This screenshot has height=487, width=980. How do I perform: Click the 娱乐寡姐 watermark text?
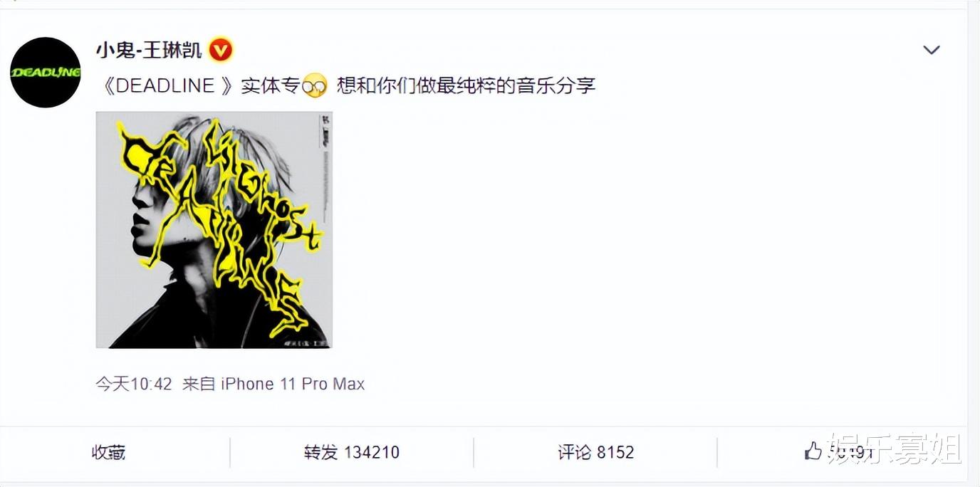point(895,450)
